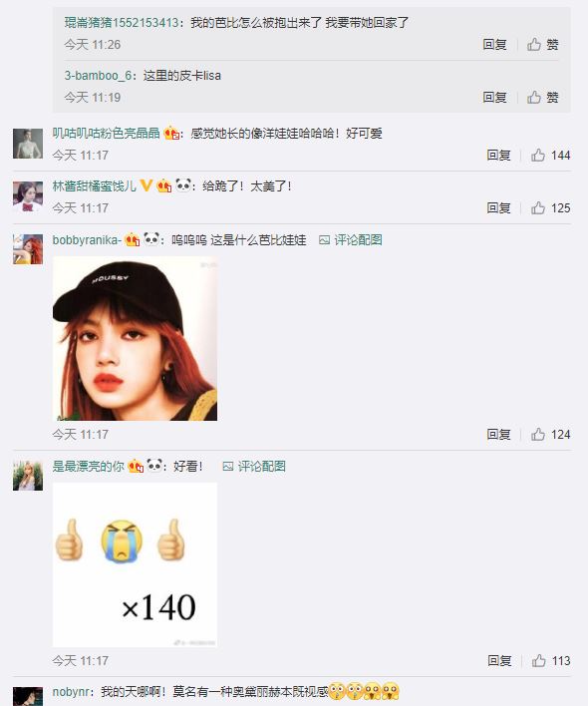This screenshot has width=588, height=706.
Task: Like the 好看 comment with 113 likes
Action: point(551,661)
